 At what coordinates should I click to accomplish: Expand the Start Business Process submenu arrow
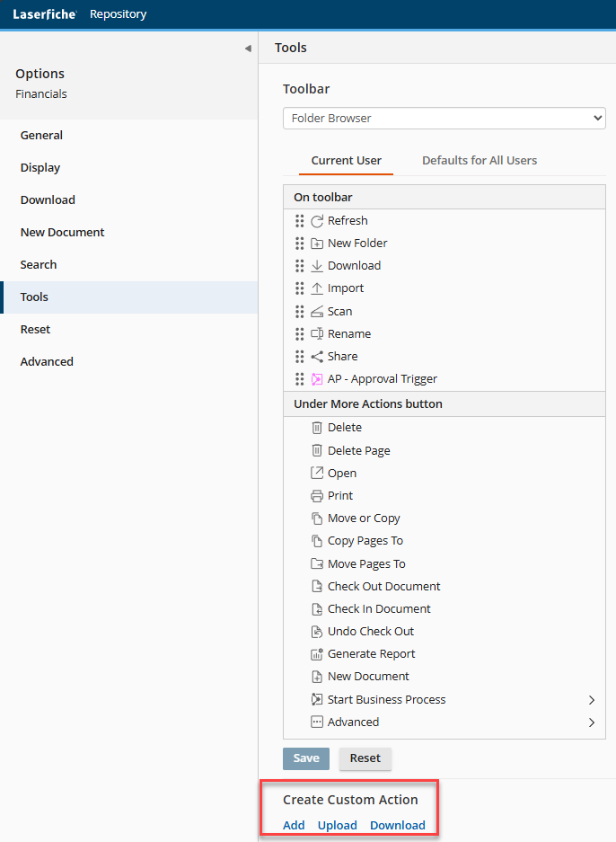591,700
